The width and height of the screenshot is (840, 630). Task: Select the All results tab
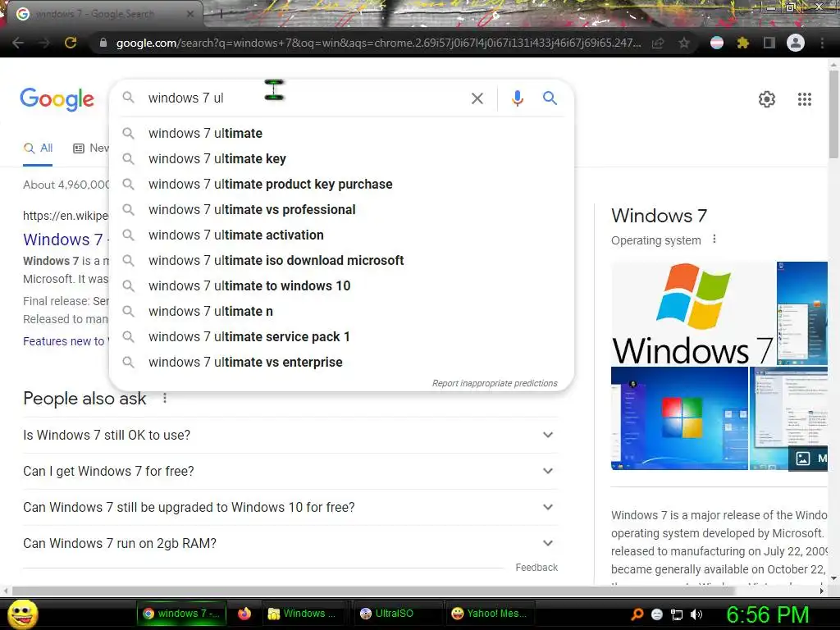coord(38,148)
